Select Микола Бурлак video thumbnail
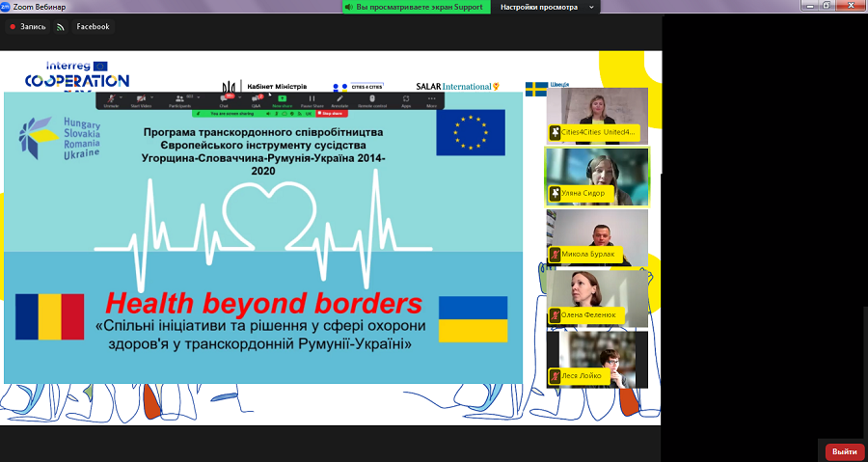This screenshot has width=868, height=462. pos(596,237)
